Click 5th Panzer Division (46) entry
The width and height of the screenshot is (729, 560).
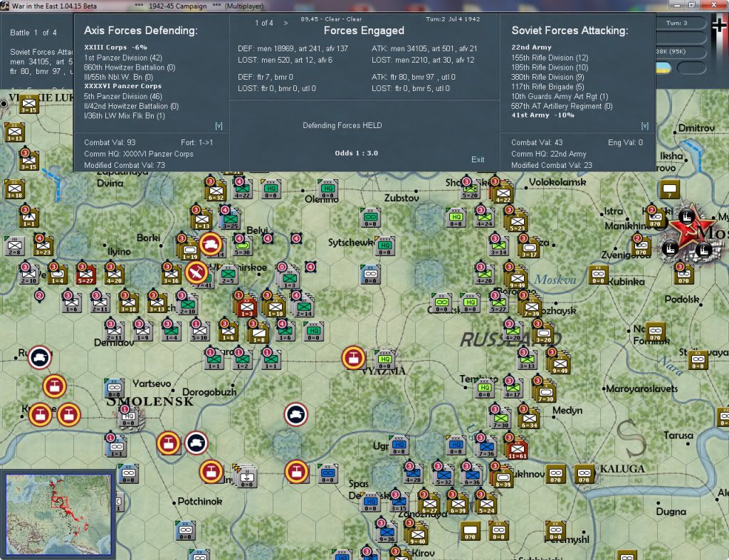(x=123, y=96)
